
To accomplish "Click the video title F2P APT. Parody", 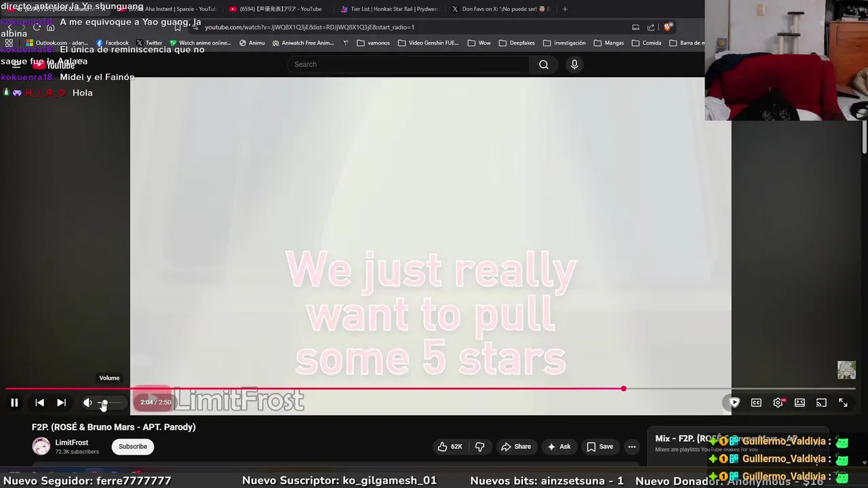I will point(114,427).
